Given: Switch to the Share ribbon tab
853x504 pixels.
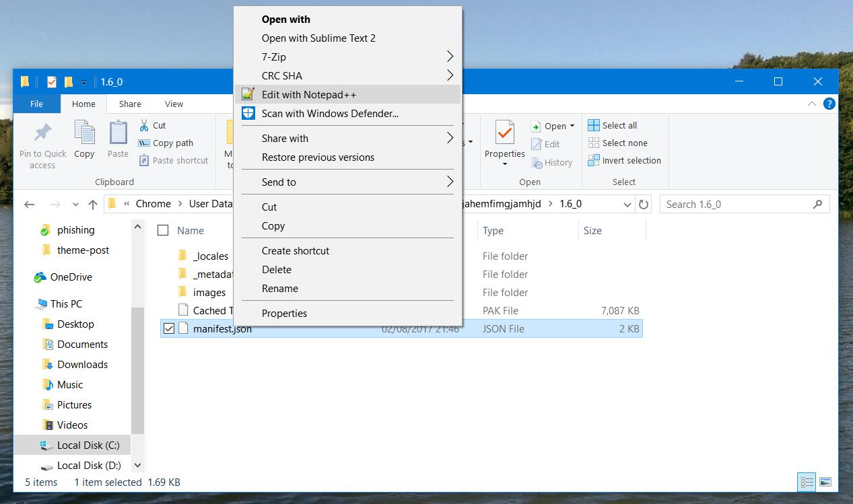Looking at the screenshot, I should pos(130,104).
